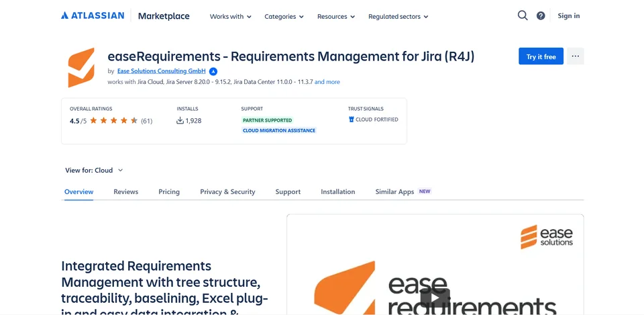Click the Atlassian logo
Viewport: 644px width, 315px height.
pos(93,15)
